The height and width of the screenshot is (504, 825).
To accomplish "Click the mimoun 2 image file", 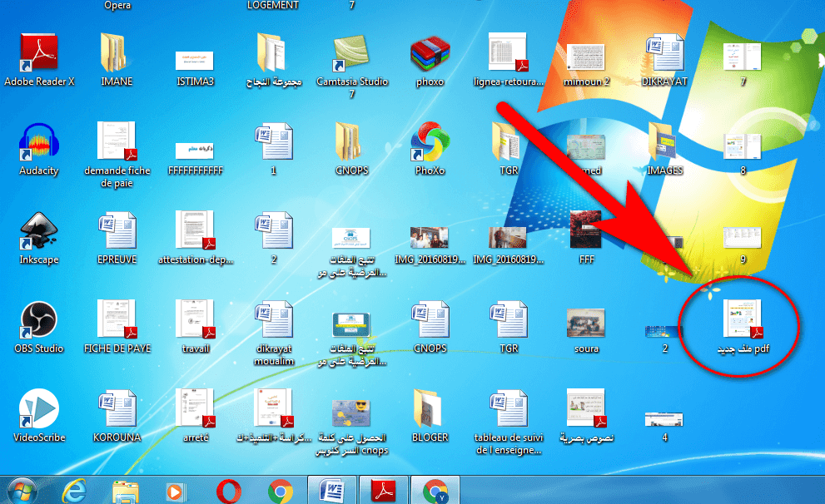I will click(585, 57).
